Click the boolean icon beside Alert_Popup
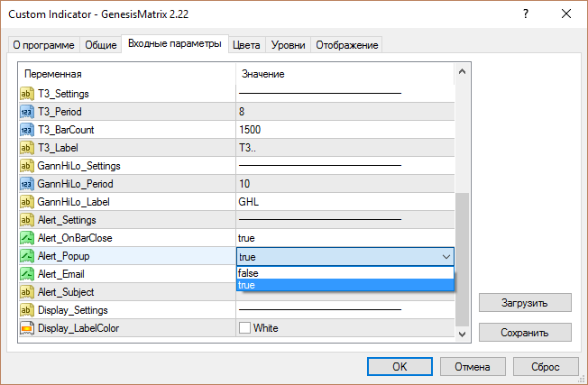The width and height of the screenshot is (588, 385). tap(27, 256)
